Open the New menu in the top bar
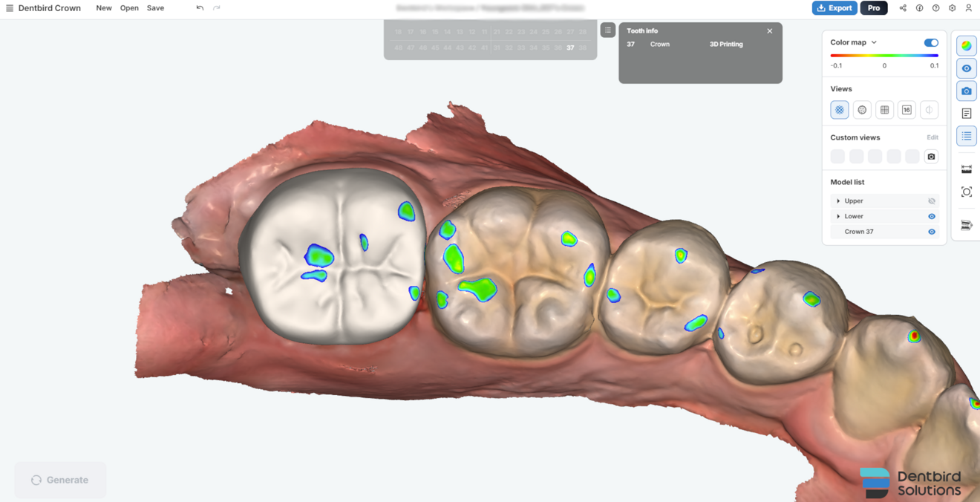The height and width of the screenshot is (502, 980). [104, 8]
